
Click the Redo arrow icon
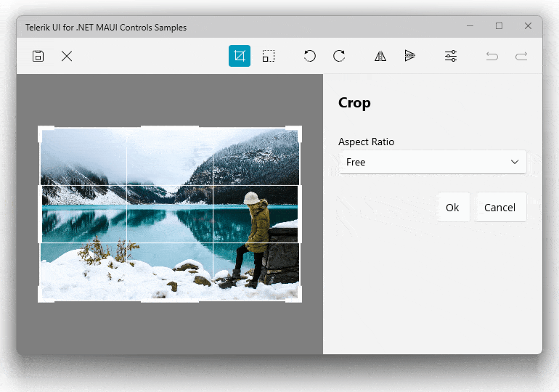point(521,56)
